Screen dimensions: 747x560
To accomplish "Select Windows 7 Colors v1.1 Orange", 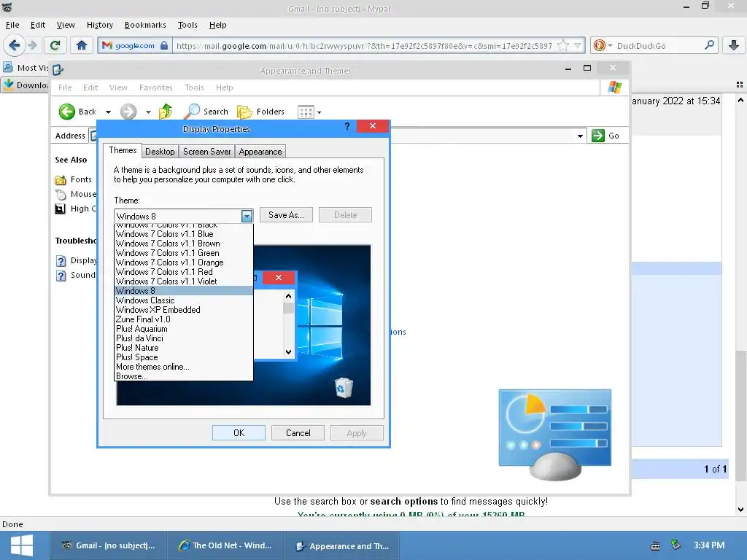I will 183,262.
